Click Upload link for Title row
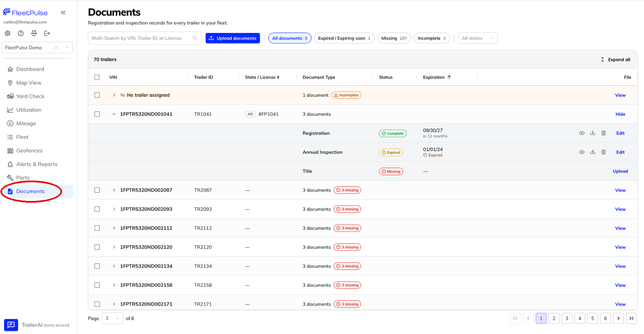Image resolution: width=644 pixels, height=334 pixels. [620, 171]
